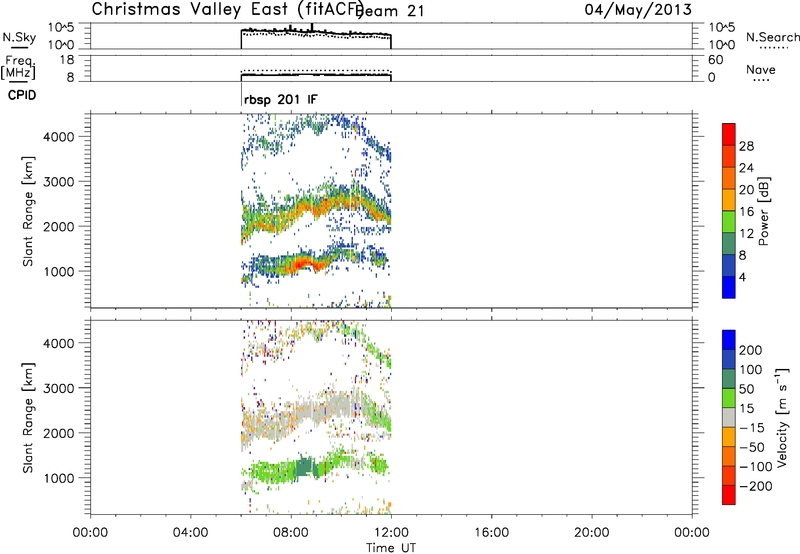The width and height of the screenshot is (800, 554).
Task: Click the 'Freq. [MHz]' axis label
Action: (18, 67)
